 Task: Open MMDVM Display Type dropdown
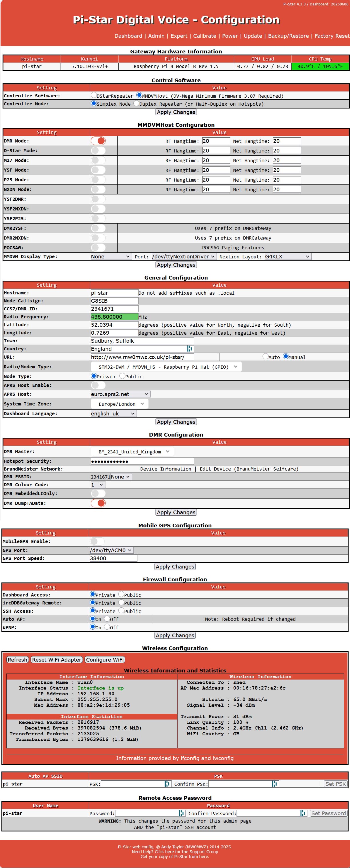111,256
